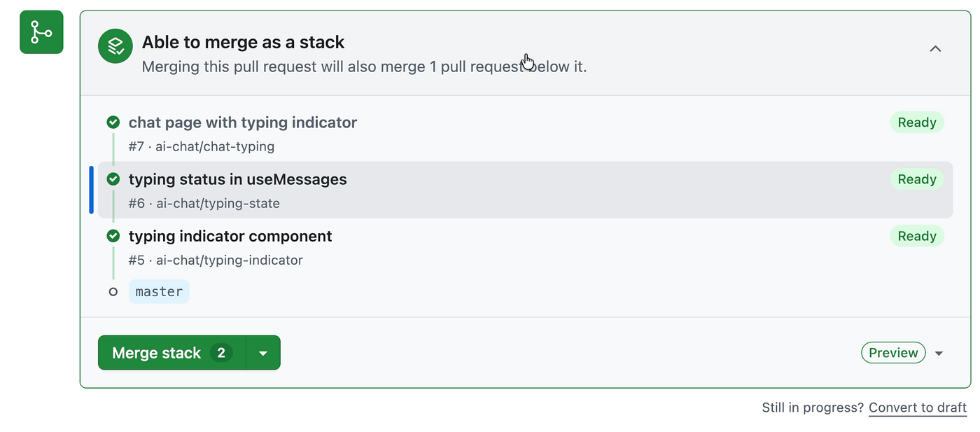Select typing status in useMessages row
The width and height of the screenshot is (980, 432).
pos(525,190)
